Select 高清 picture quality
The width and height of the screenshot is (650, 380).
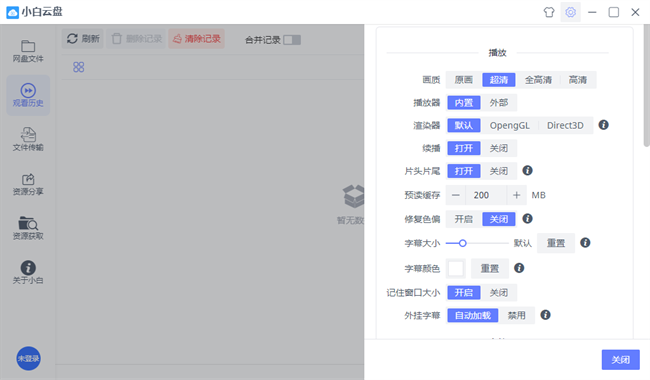tap(577, 80)
